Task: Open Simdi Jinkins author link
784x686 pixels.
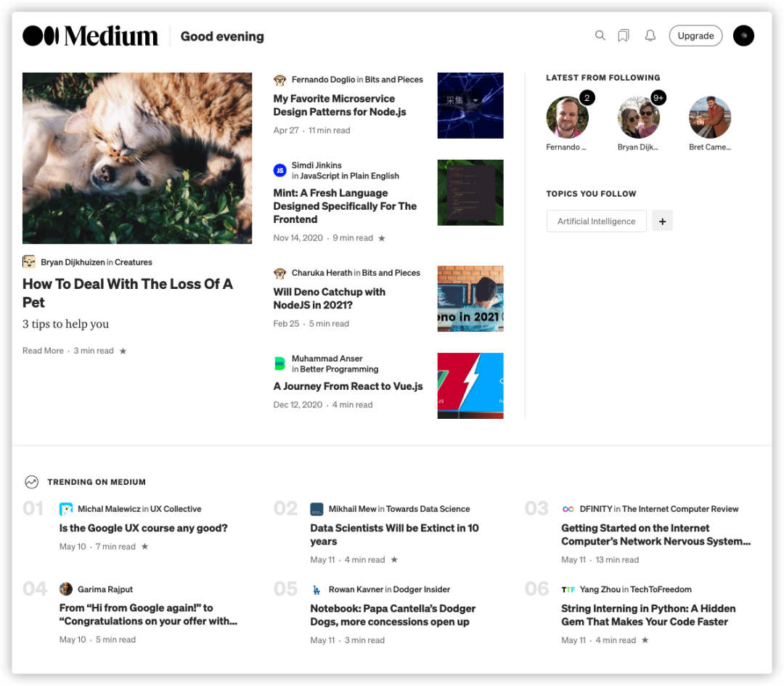Action: tap(317, 165)
